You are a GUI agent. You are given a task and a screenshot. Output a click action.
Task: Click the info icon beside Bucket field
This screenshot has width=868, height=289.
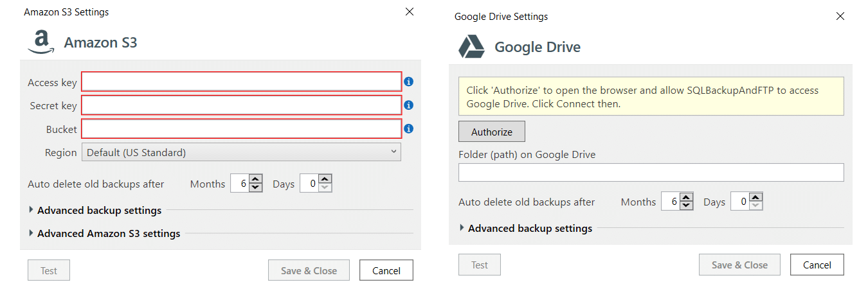(x=408, y=129)
